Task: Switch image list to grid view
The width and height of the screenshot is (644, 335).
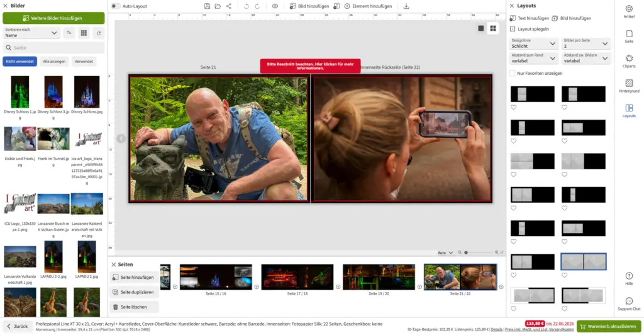Action: [84, 33]
